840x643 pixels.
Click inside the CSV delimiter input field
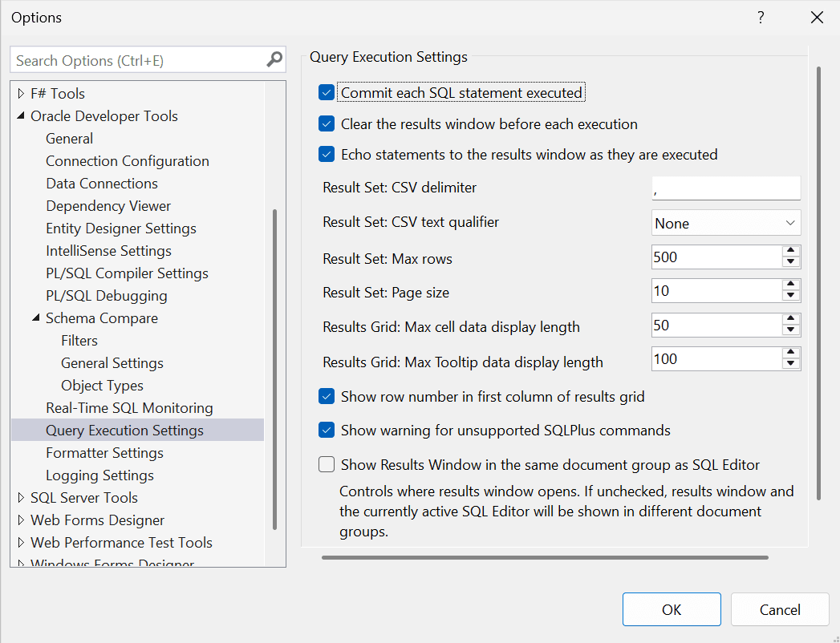[x=725, y=188]
